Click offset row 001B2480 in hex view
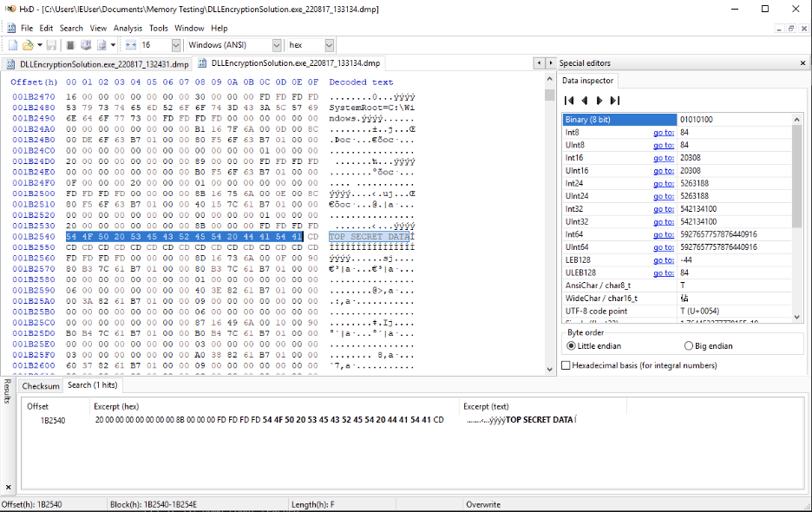Image resolution: width=812 pixels, height=512 pixels. click(x=34, y=108)
